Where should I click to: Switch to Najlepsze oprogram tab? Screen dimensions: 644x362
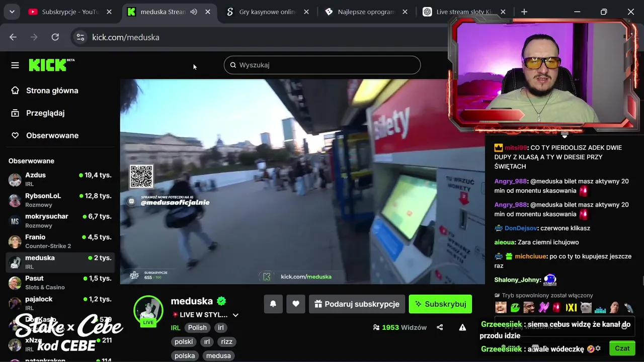(366, 12)
